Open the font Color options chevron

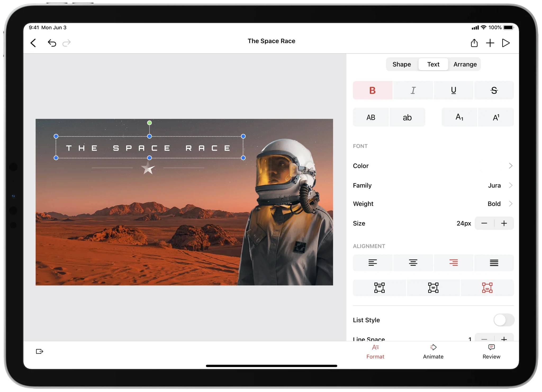pos(511,166)
